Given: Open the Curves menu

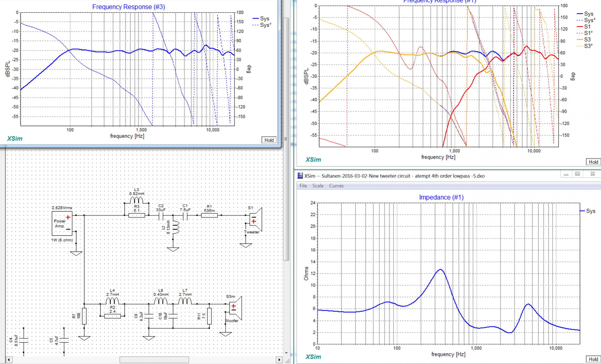Looking at the screenshot, I should point(336,186).
